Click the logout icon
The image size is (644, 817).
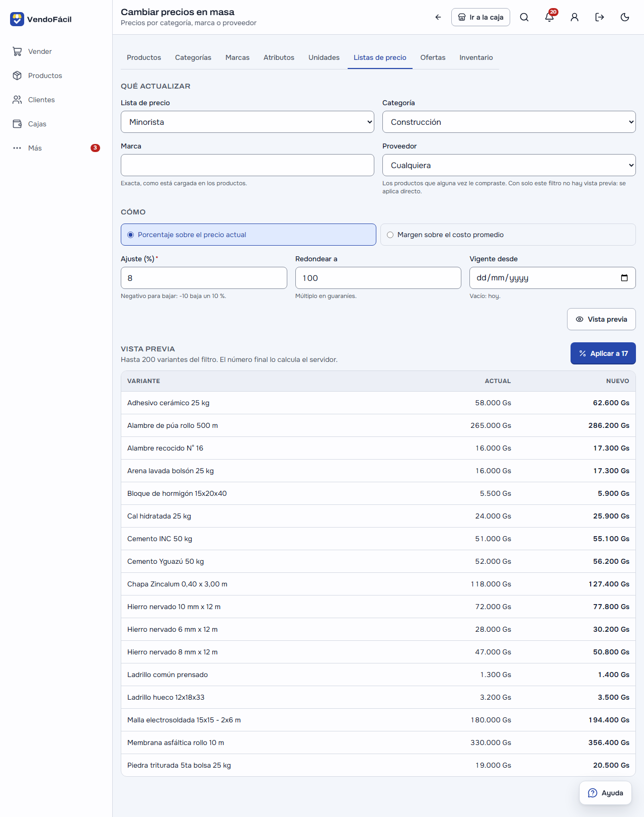coord(600,17)
